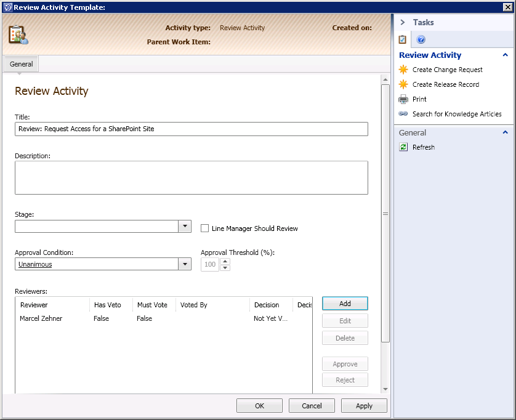Viewport: 516px width, 420px height.
Task: Open the Stage dropdown list
Action: (185, 227)
